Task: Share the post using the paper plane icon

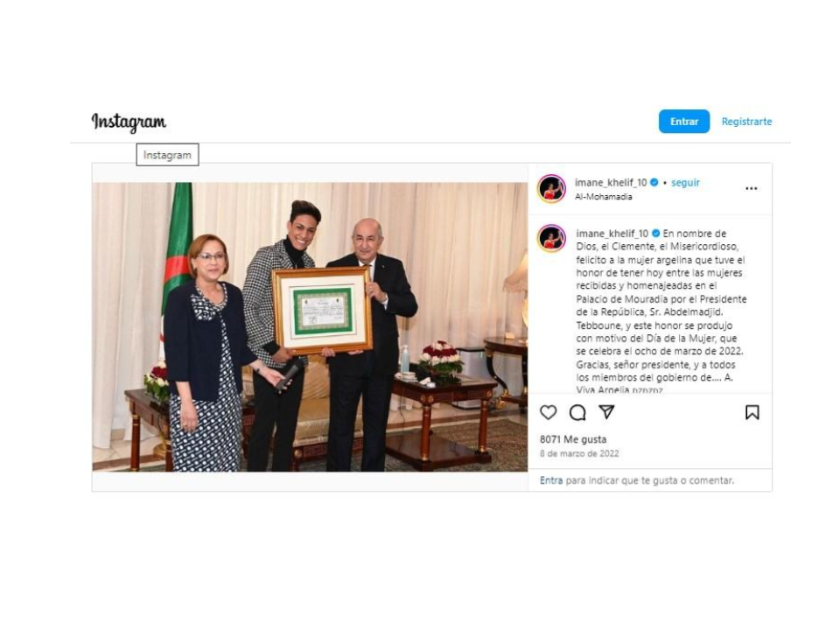Action: click(x=606, y=412)
